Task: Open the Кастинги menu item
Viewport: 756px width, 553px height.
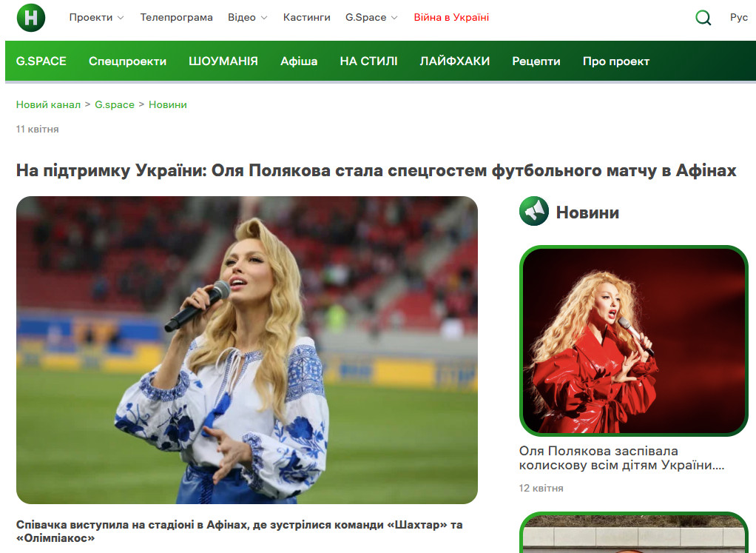Action: pyautogui.click(x=306, y=18)
